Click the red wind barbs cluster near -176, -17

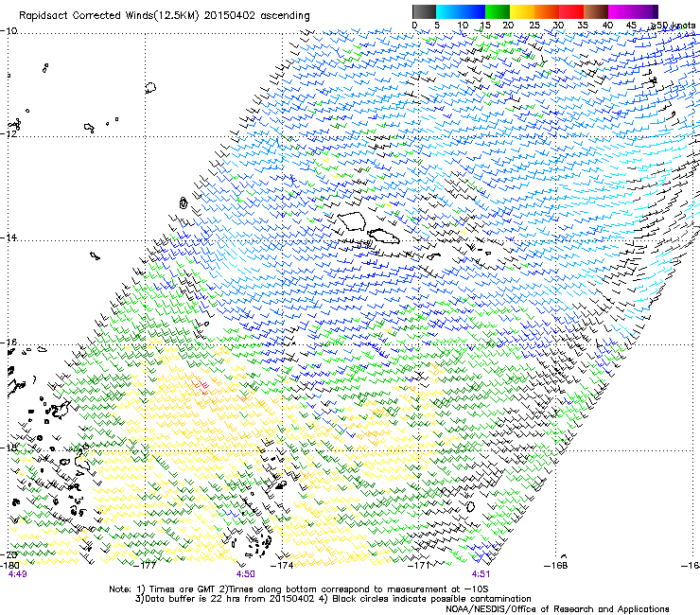pos(201,386)
